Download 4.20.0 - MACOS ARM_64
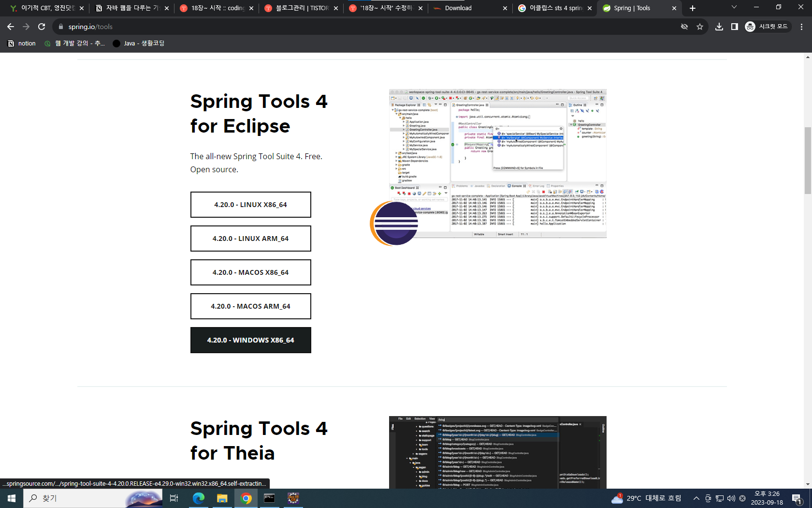812x508 pixels. 250,306
